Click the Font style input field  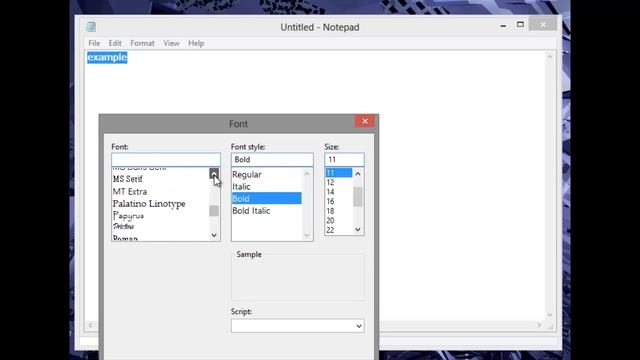[272, 160]
